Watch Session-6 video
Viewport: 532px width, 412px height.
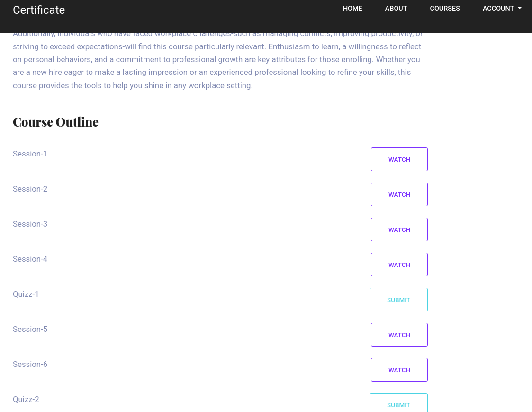[x=399, y=370]
